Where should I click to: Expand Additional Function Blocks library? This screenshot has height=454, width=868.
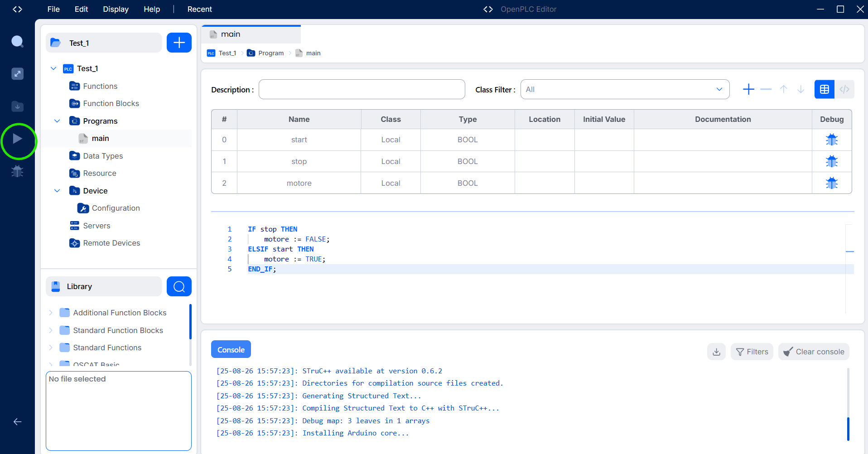51,313
